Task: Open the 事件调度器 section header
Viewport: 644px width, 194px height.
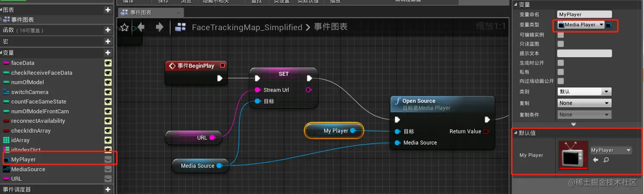Action: (57, 189)
